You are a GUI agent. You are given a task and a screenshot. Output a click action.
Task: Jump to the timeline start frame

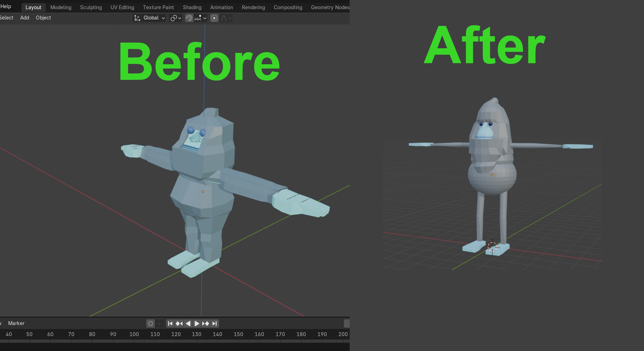pos(170,324)
